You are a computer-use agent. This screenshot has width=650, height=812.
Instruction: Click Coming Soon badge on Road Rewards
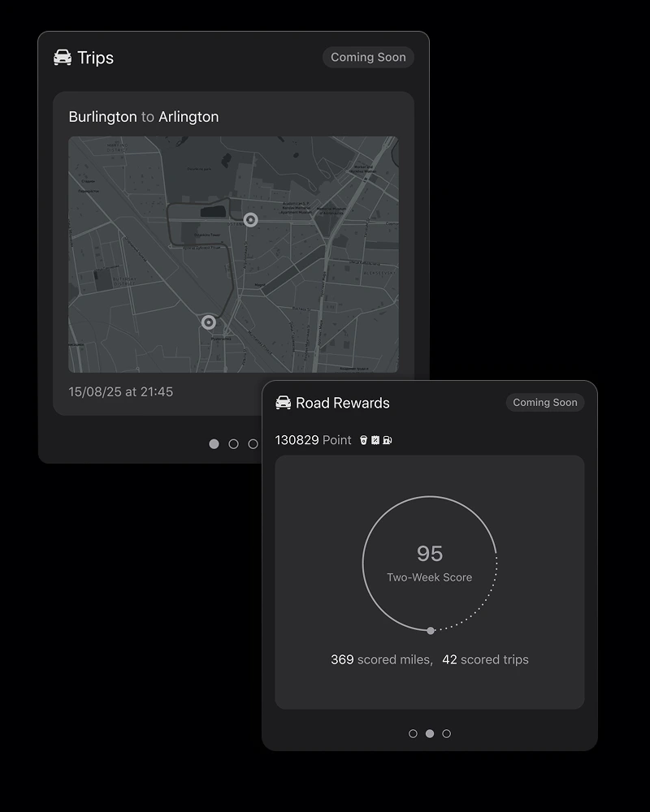pyautogui.click(x=544, y=403)
